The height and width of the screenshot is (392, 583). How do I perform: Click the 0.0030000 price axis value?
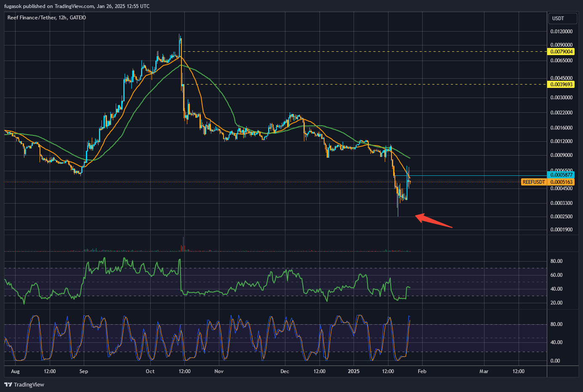click(562, 98)
